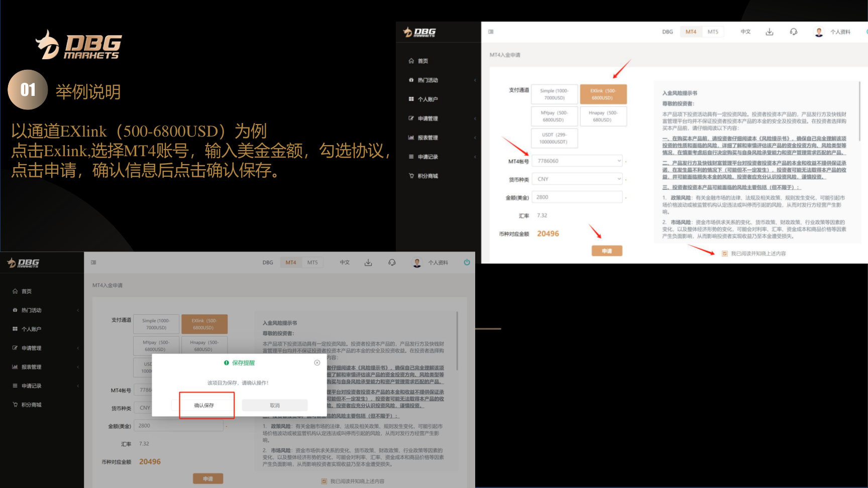This screenshot has height=488, width=868.
Task: Open 中文 language menu in arrow-annotated screenshot
Action: click(745, 32)
